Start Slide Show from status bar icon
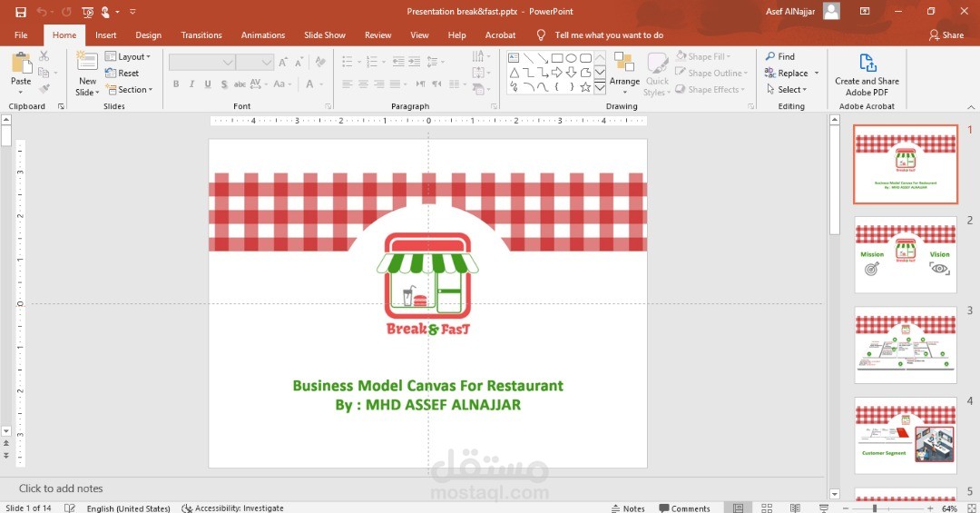This screenshot has width=980, height=513. 824,508
